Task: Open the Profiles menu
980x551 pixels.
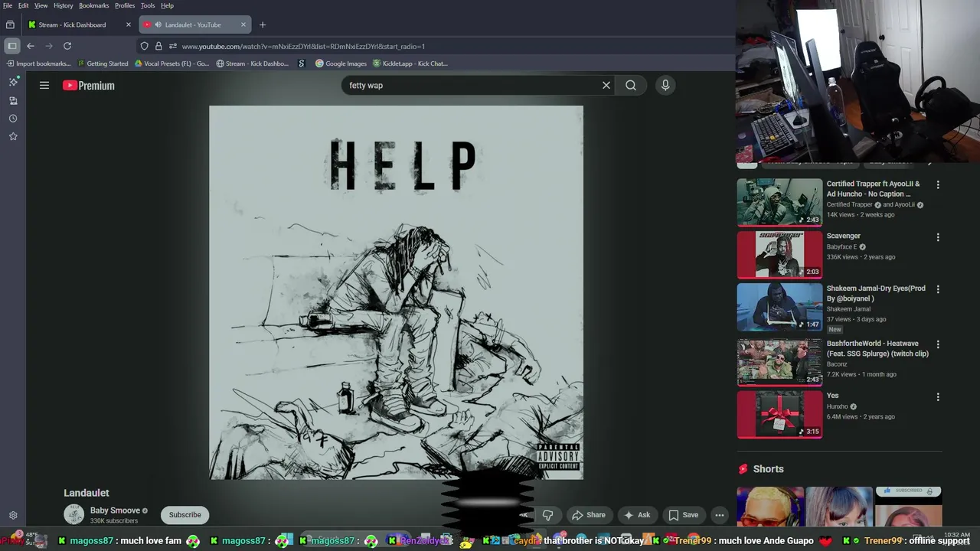Action: click(125, 5)
